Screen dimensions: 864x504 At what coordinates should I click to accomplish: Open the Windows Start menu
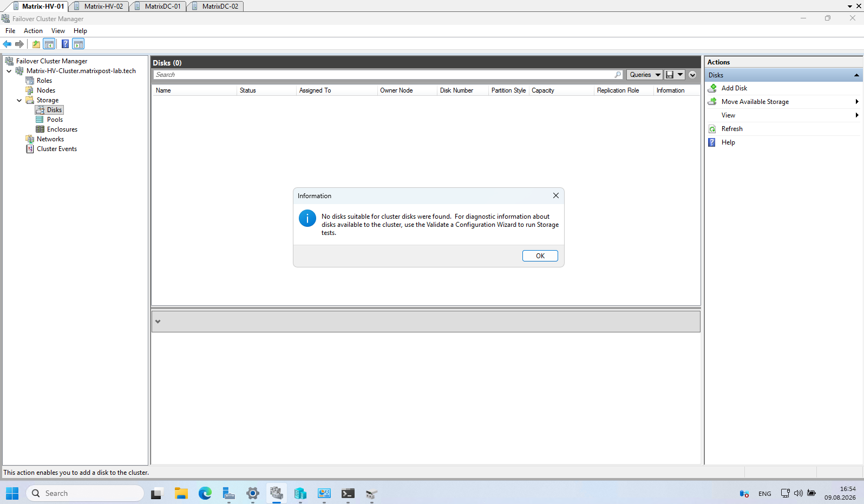pos(12,493)
